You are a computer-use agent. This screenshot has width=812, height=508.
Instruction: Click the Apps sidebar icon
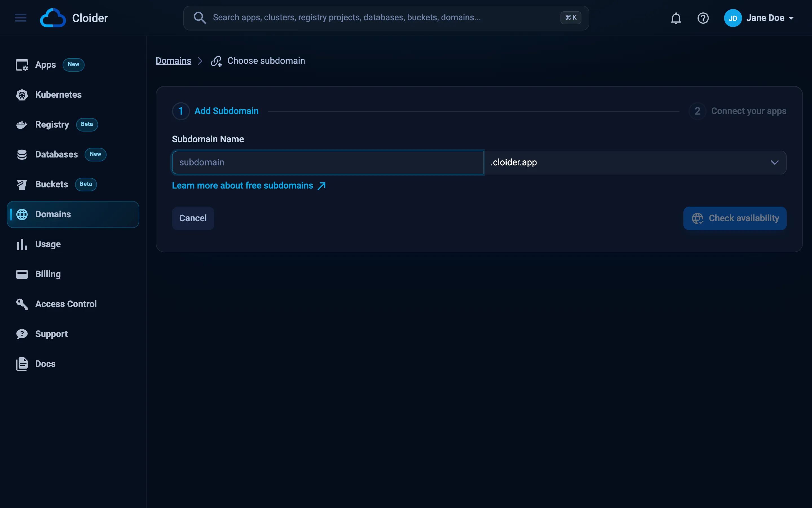[22, 65]
